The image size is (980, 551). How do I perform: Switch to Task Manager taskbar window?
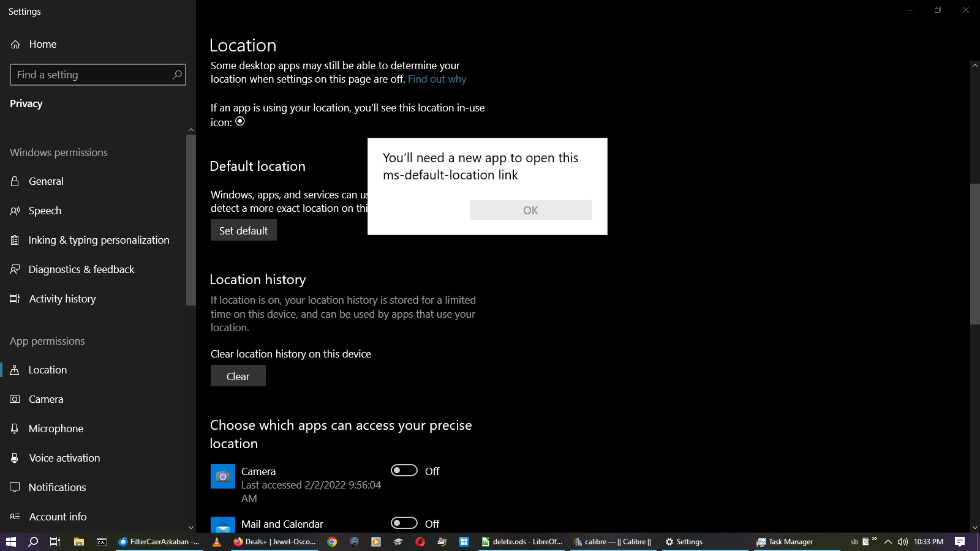point(796,542)
